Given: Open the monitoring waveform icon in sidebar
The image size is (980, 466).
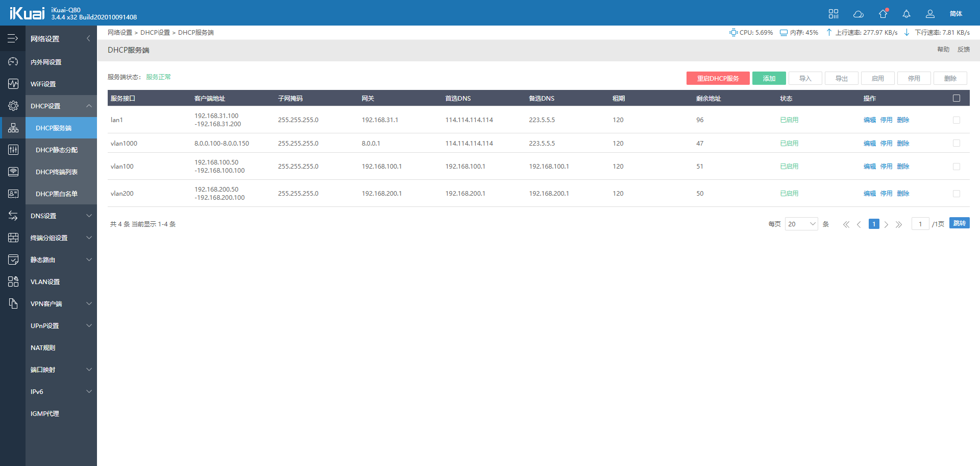Looking at the screenshot, I should tap(13, 84).
